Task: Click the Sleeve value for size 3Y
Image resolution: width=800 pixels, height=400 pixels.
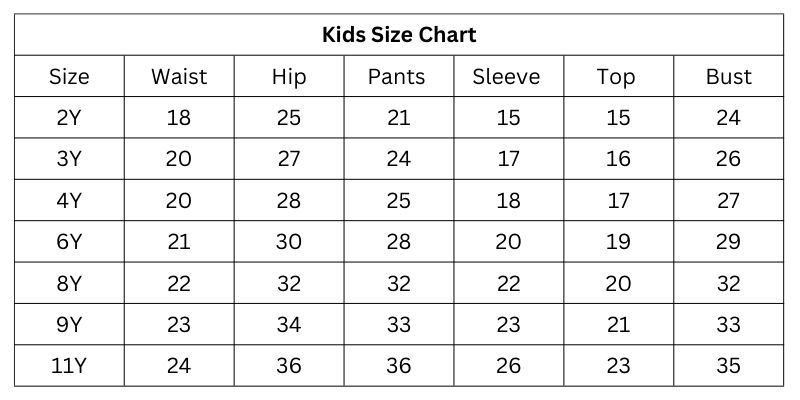Action: 508,159
